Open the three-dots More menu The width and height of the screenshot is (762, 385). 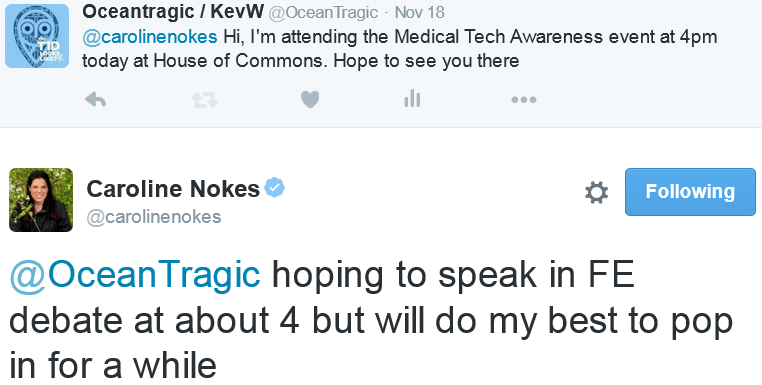point(524,100)
